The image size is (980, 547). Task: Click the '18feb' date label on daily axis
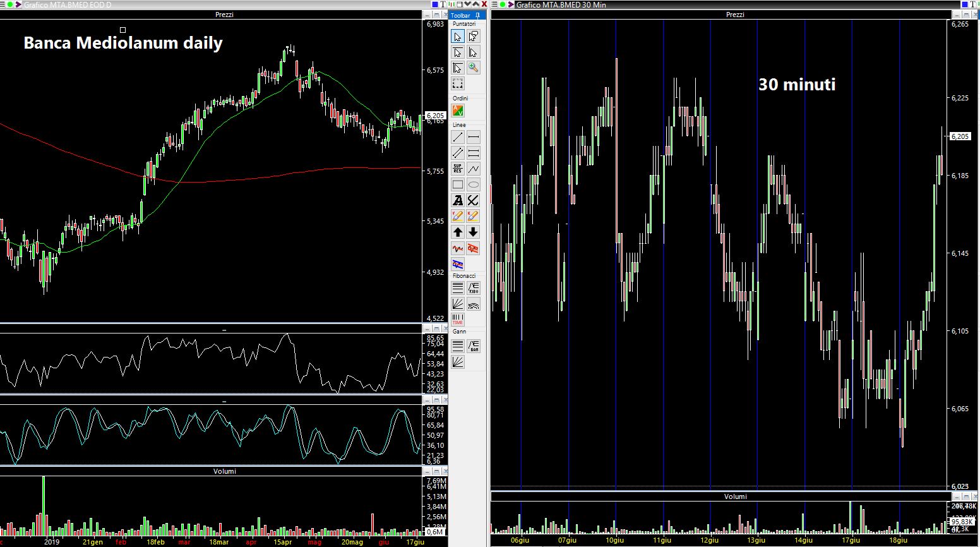coord(155,542)
